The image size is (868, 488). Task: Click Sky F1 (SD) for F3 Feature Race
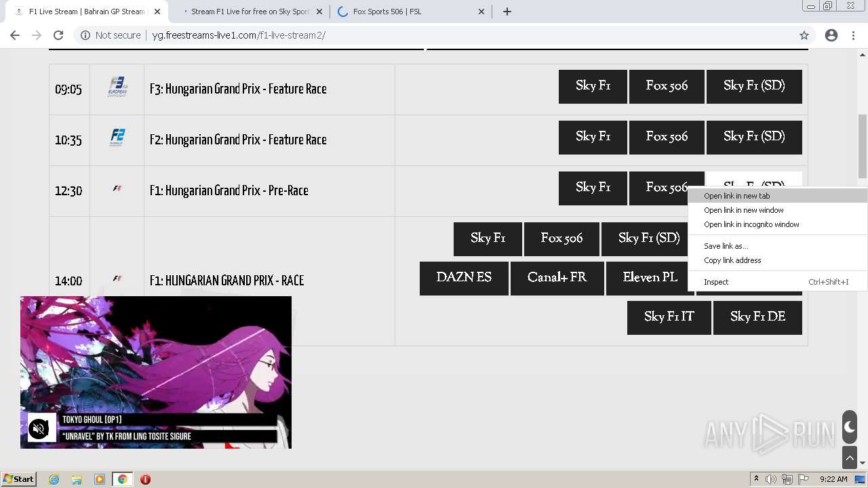(x=754, y=86)
